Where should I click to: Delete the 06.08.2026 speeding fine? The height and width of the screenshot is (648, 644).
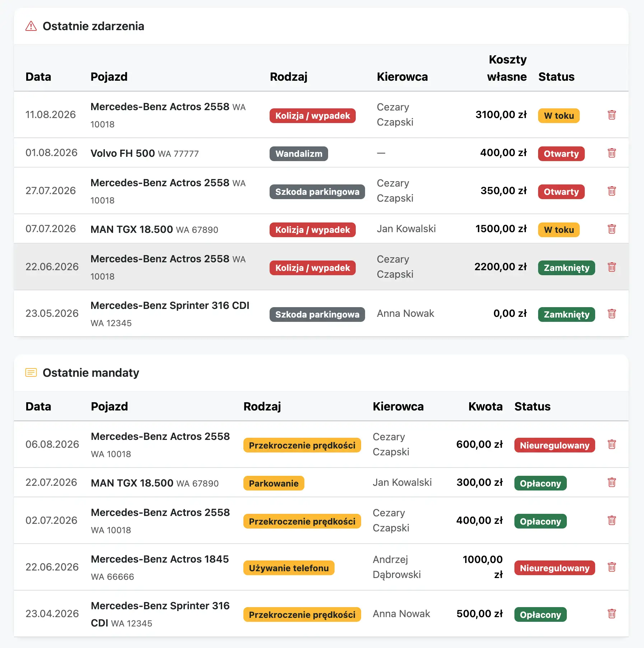(612, 445)
